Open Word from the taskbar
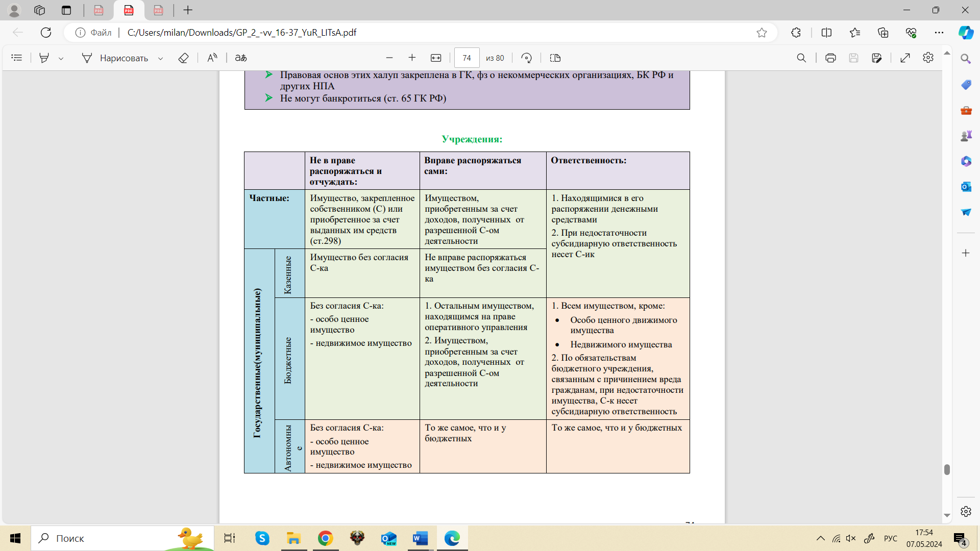 point(420,538)
